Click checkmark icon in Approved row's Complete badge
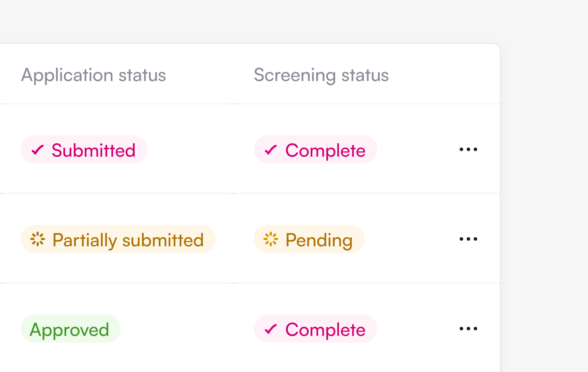The height and width of the screenshot is (372, 588). [271, 329]
